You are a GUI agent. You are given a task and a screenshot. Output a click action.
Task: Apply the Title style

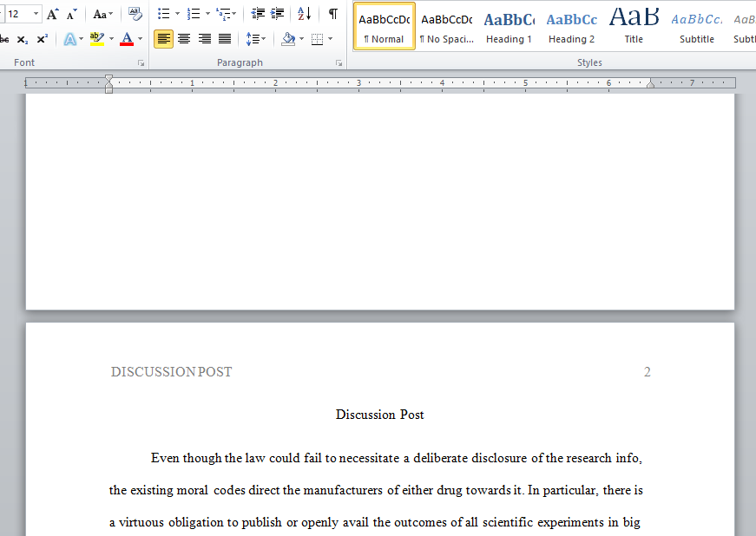click(634, 26)
